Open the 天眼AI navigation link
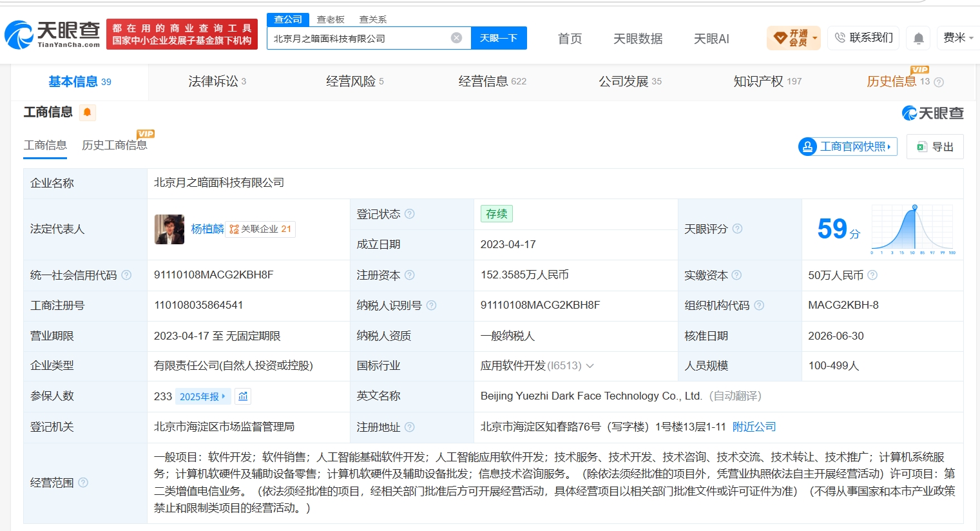980x531 pixels. coord(711,39)
